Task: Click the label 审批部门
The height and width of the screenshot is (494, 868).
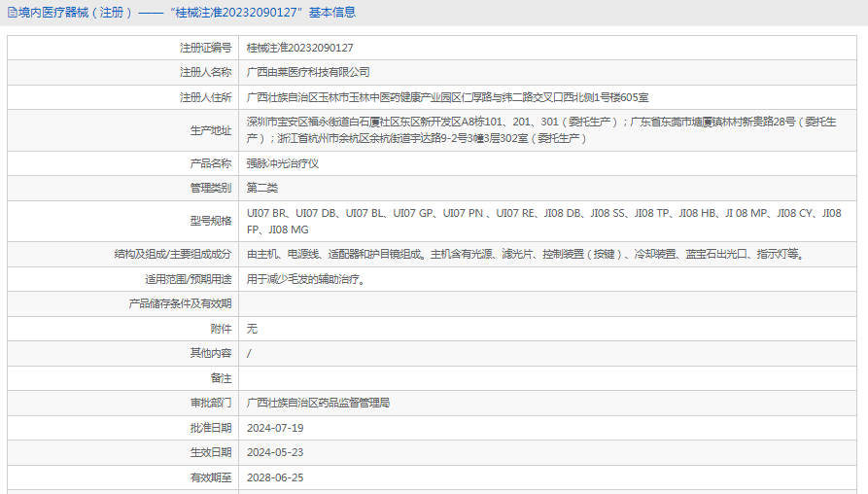Action: (x=211, y=404)
